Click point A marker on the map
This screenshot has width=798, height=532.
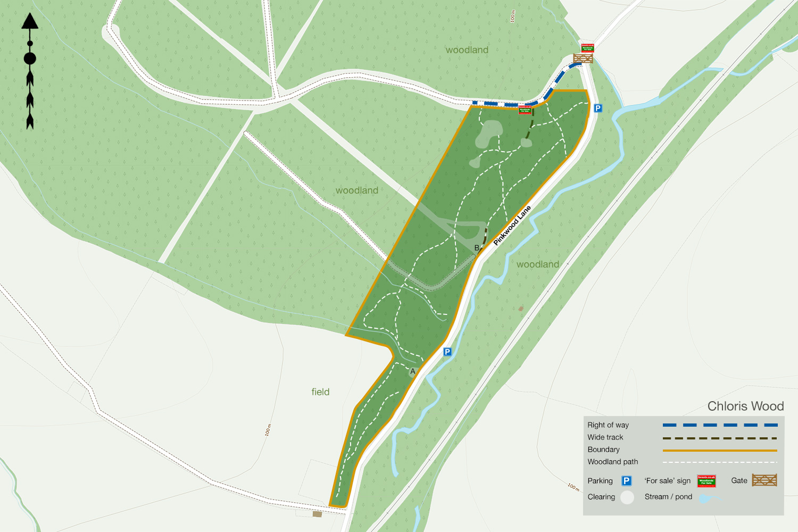[x=413, y=371]
